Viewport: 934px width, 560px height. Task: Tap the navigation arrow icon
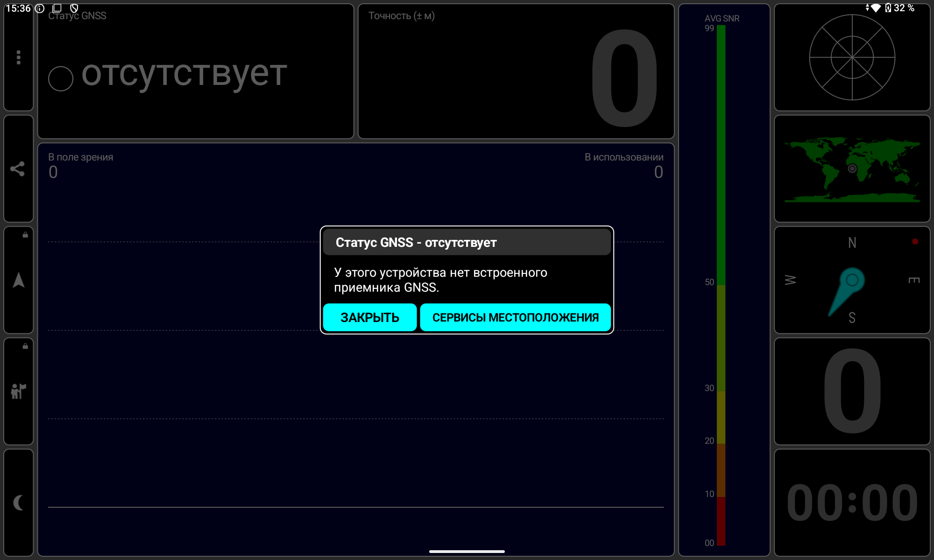19,280
